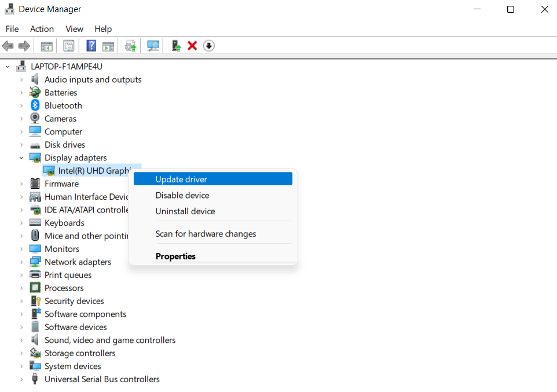Image resolution: width=557 pixels, height=392 pixels.
Task: Expand the Bluetooth category chevron
Action: [21, 105]
